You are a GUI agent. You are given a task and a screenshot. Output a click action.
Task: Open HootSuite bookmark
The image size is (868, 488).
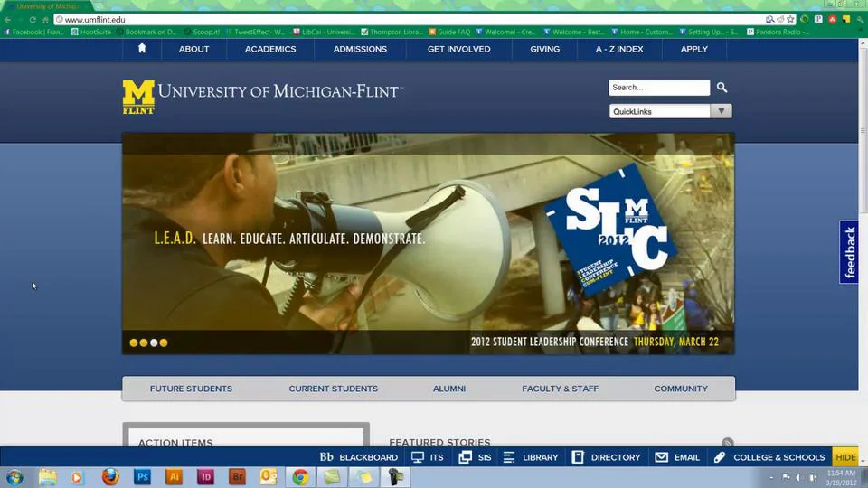pos(90,33)
